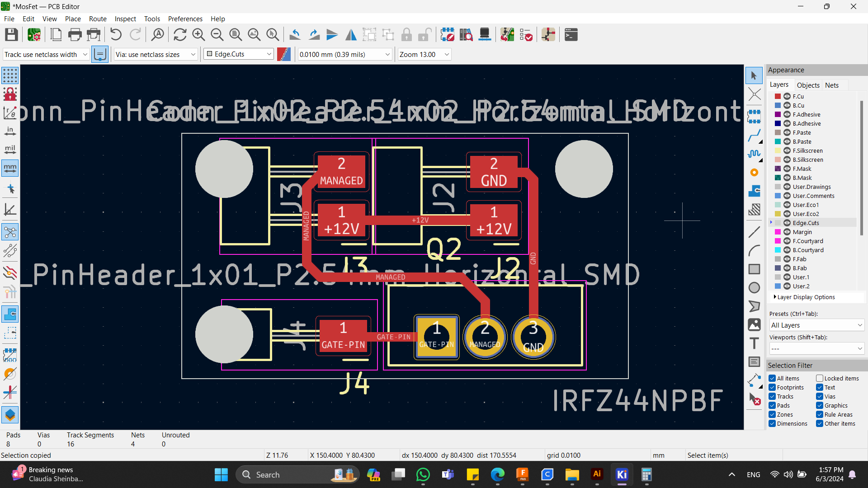
Task: Switch units to mils icon
Action: pyautogui.click(x=10, y=150)
